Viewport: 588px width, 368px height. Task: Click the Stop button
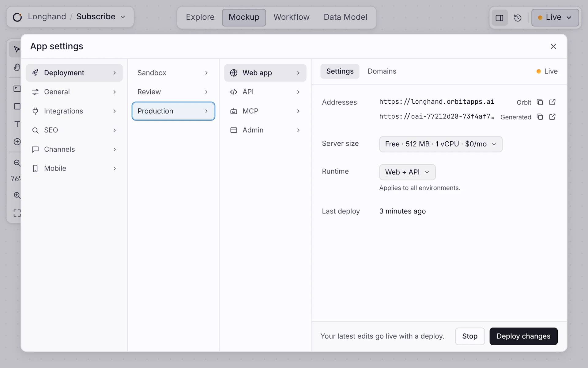[x=470, y=336]
